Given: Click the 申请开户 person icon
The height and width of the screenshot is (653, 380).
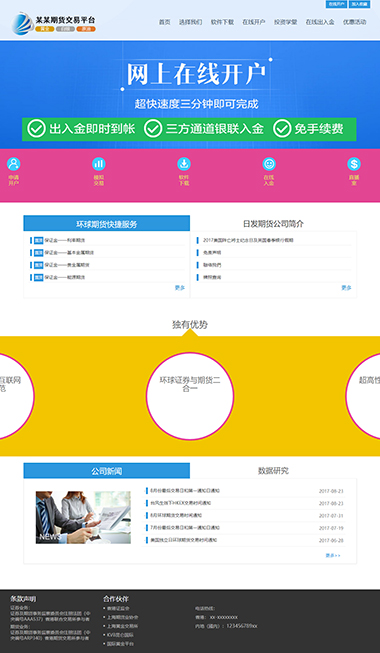Looking at the screenshot, I should [13, 164].
